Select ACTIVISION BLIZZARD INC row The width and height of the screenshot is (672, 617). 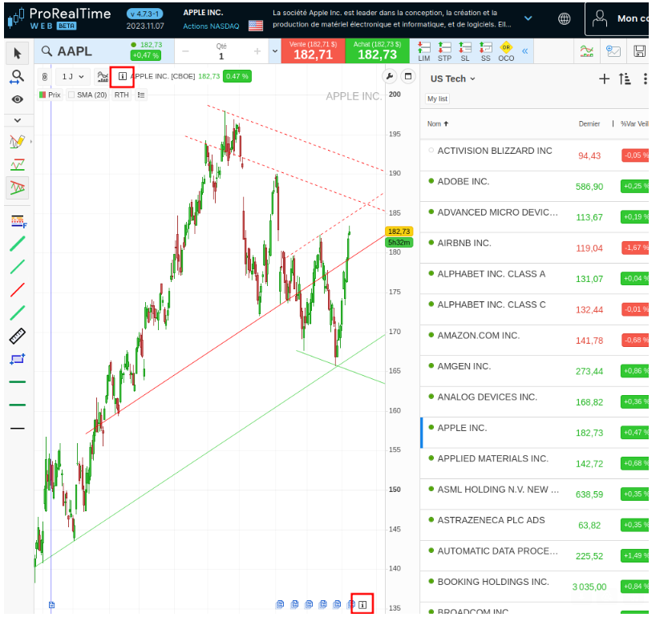tap(534, 155)
